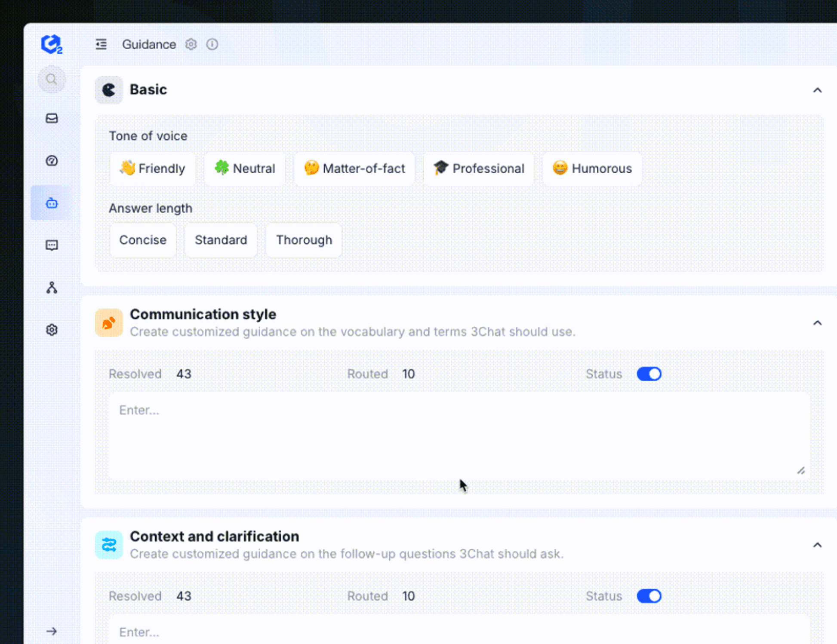Image resolution: width=837 pixels, height=644 pixels.
Task: Click the Communication style guidance text area
Action: coord(459,435)
